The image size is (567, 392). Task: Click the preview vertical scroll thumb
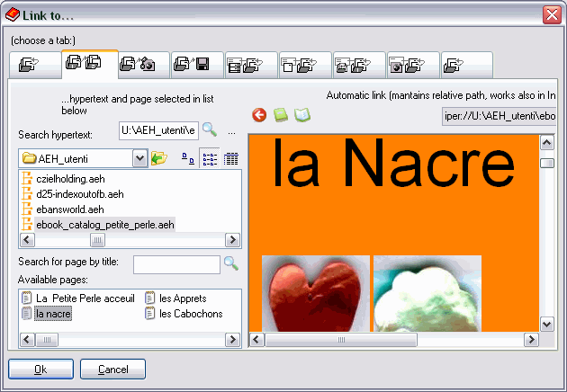(x=547, y=163)
